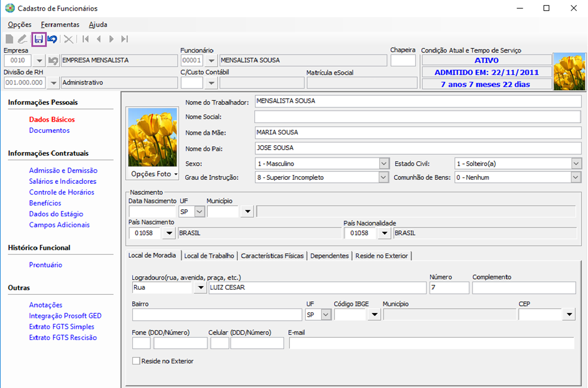Click the Edit pencil toolbar icon

point(22,39)
